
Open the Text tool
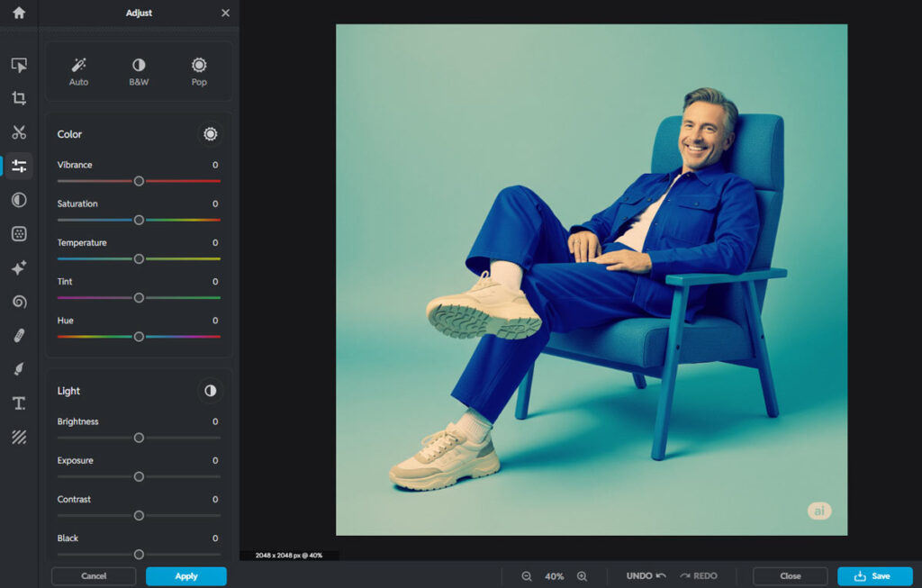(x=19, y=403)
